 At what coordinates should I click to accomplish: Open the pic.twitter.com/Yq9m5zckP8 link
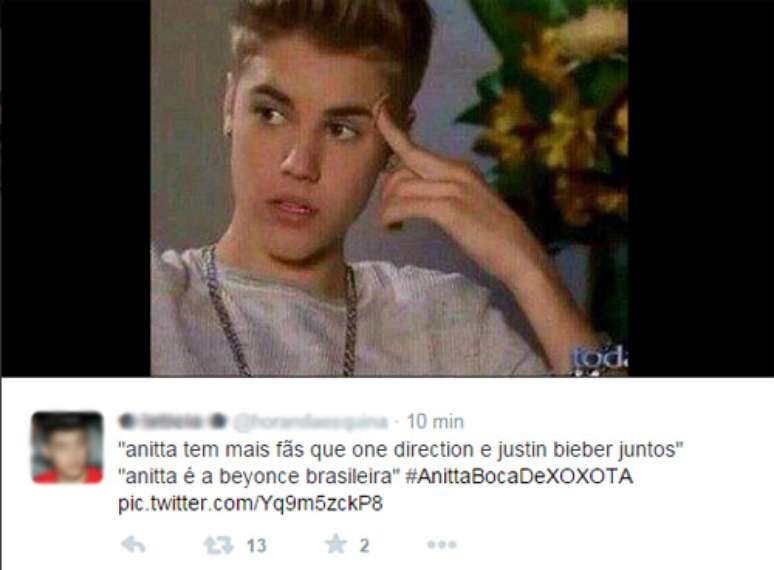tap(250, 504)
